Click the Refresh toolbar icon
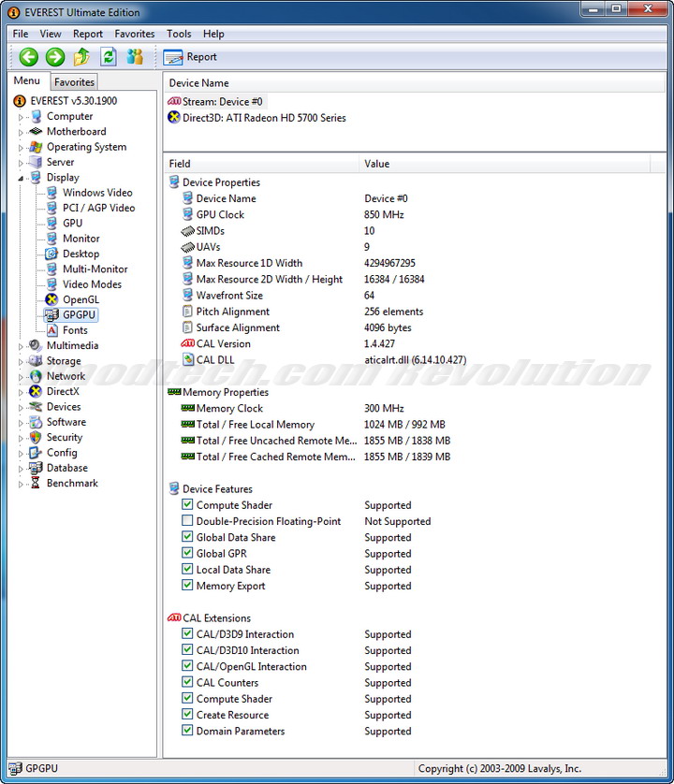 tap(108, 57)
